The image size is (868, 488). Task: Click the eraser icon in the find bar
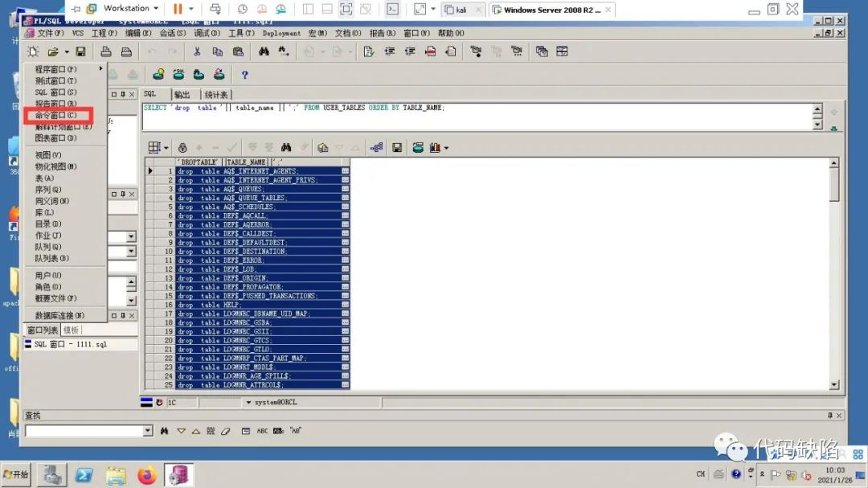pyautogui.click(x=226, y=431)
